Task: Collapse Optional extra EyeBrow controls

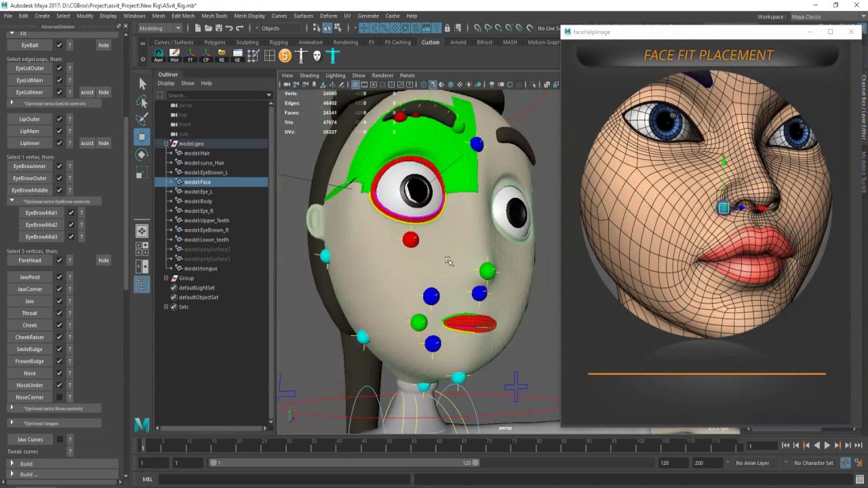Action: click(x=12, y=201)
